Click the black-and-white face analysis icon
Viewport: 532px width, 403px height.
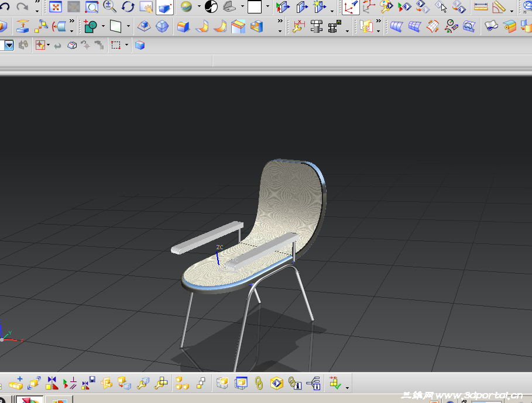211,6
